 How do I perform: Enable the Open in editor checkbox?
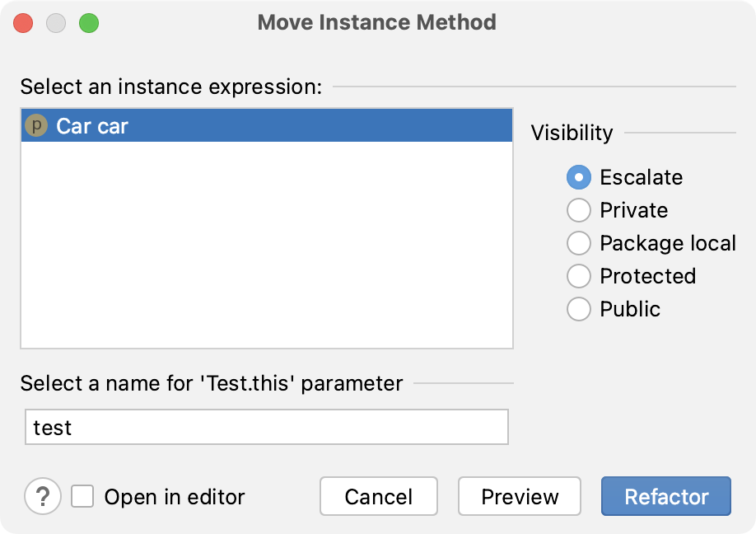[x=82, y=496]
